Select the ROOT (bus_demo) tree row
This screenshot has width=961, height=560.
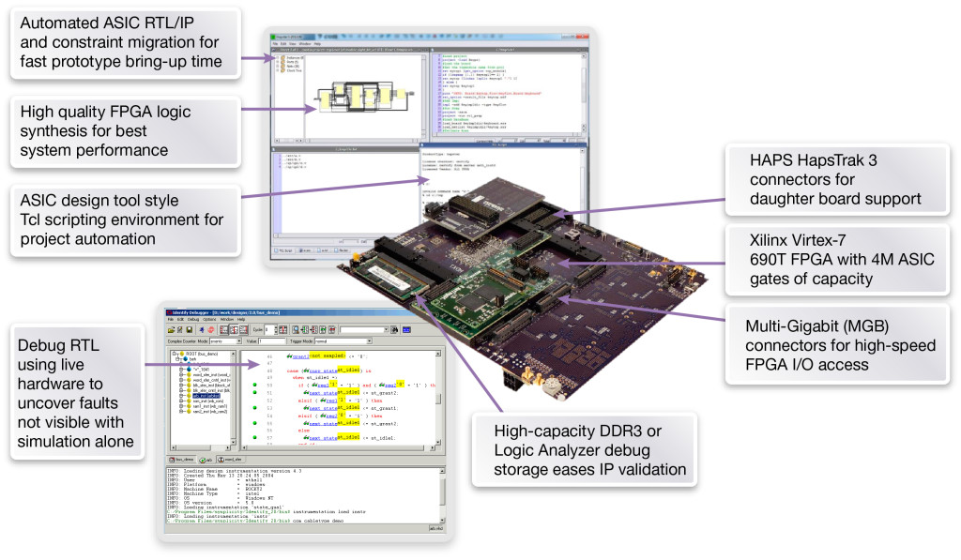(x=199, y=354)
